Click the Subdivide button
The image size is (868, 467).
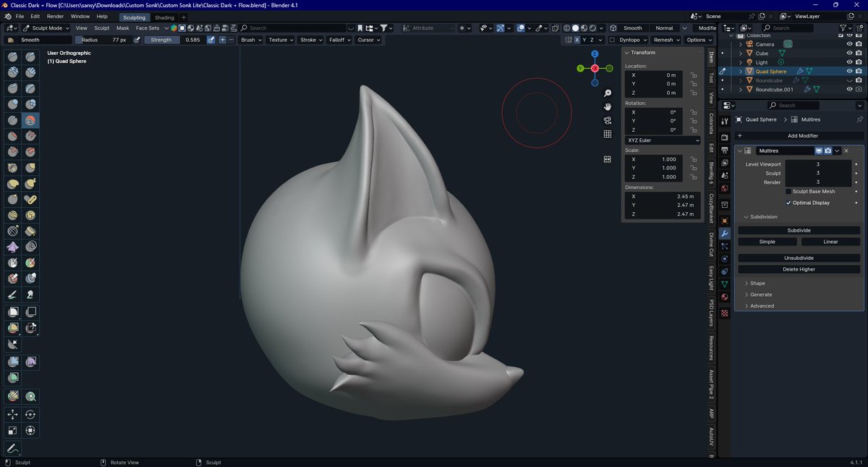799,230
